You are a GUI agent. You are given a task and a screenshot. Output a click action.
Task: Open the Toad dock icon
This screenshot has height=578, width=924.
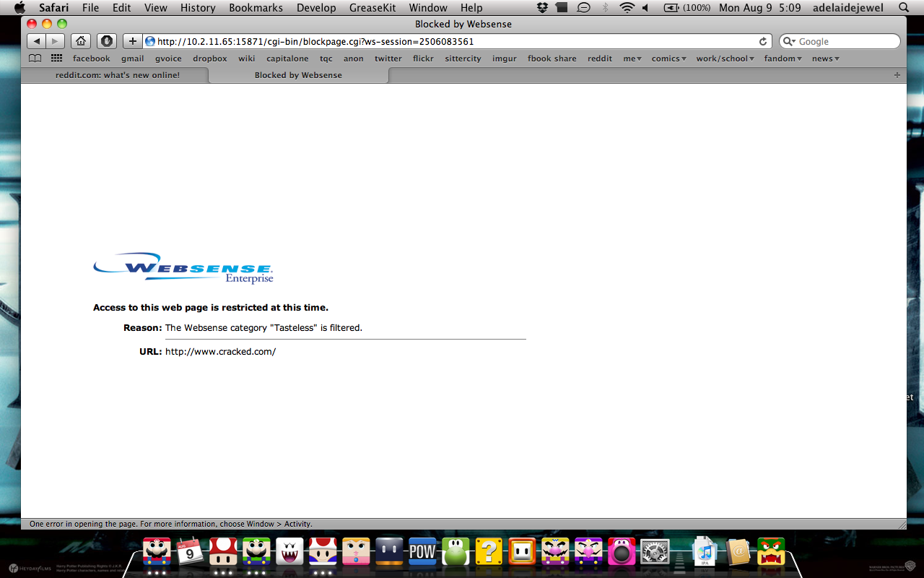point(323,552)
